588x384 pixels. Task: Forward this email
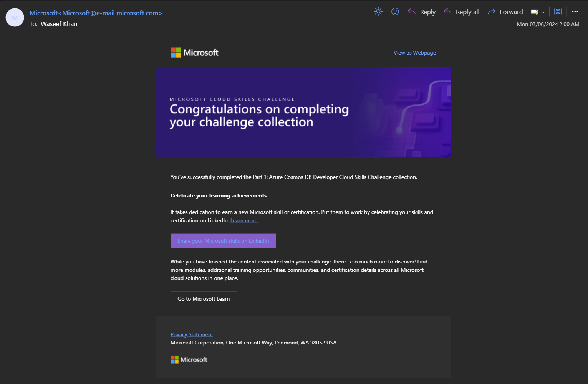point(505,12)
